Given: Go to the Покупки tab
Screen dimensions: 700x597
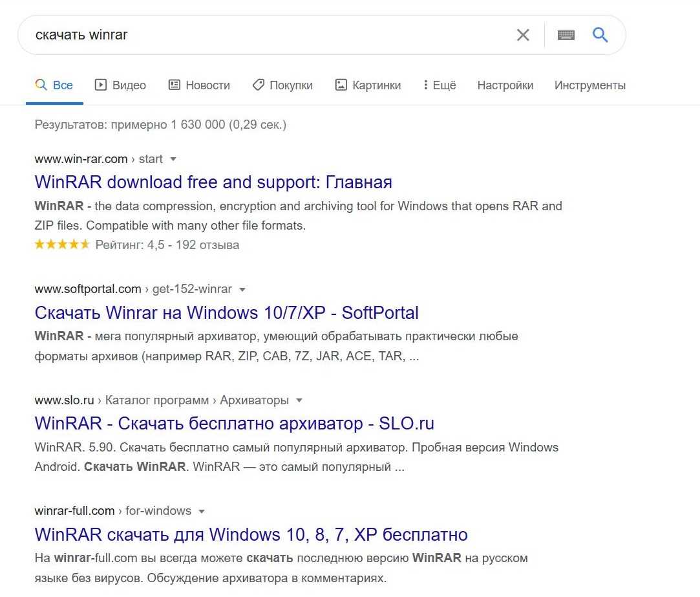Looking at the screenshot, I should pos(282,85).
